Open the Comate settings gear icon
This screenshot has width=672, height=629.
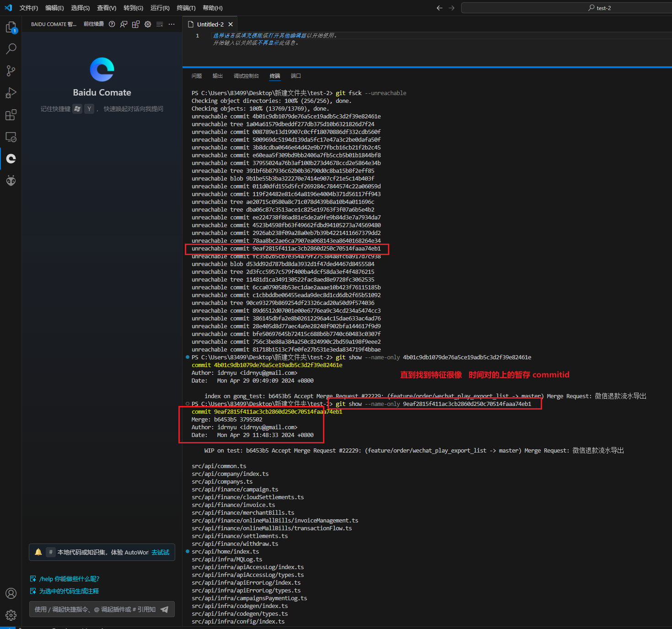pyautogui.click(x=148, y=24)
